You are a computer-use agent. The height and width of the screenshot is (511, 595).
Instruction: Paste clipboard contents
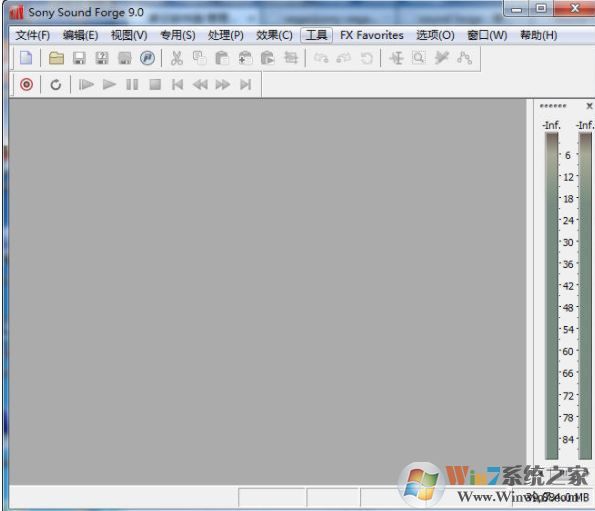coord(222,58)
